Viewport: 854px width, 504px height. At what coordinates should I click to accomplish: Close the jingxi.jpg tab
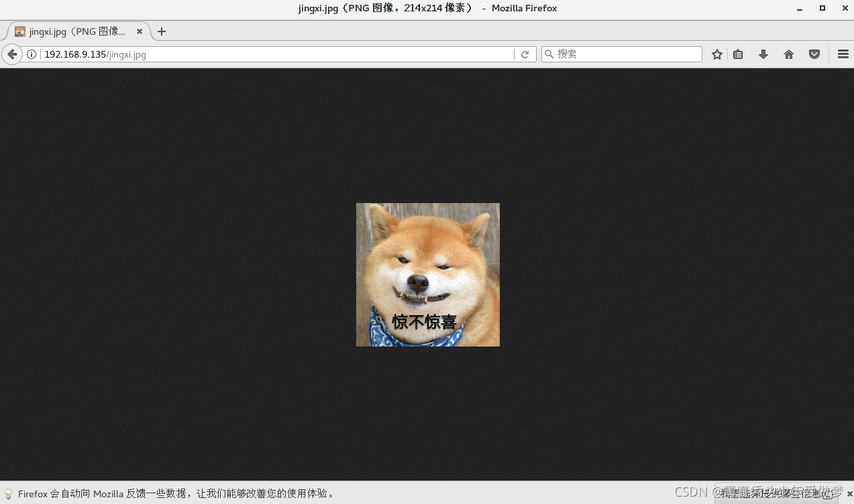[140, 31]
